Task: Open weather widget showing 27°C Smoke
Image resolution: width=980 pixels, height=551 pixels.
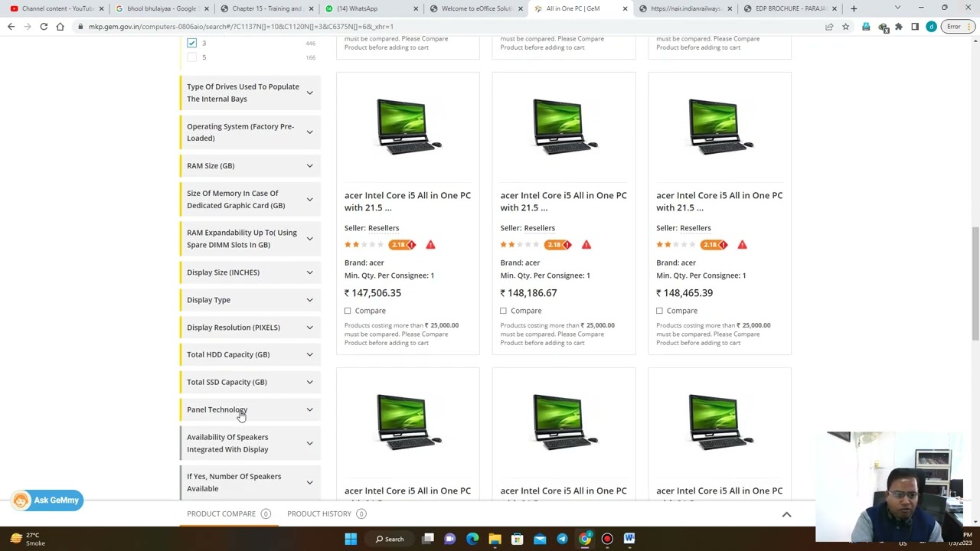Action: coord(26,539)
